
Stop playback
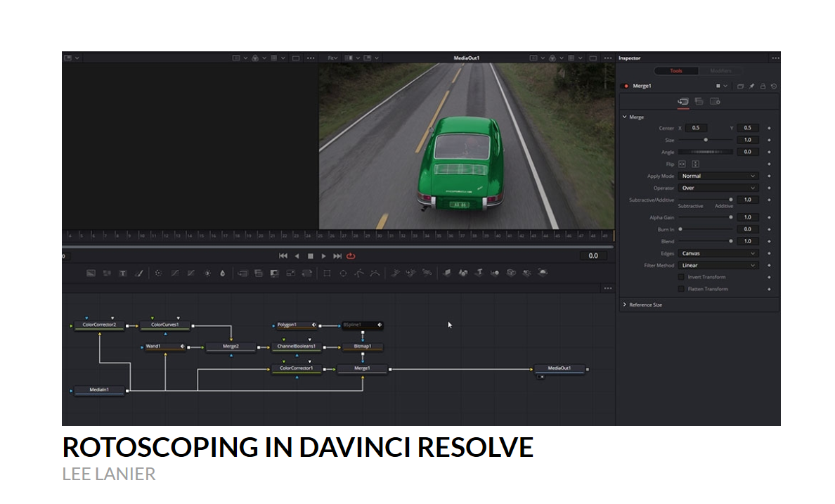tap(311, 257)
